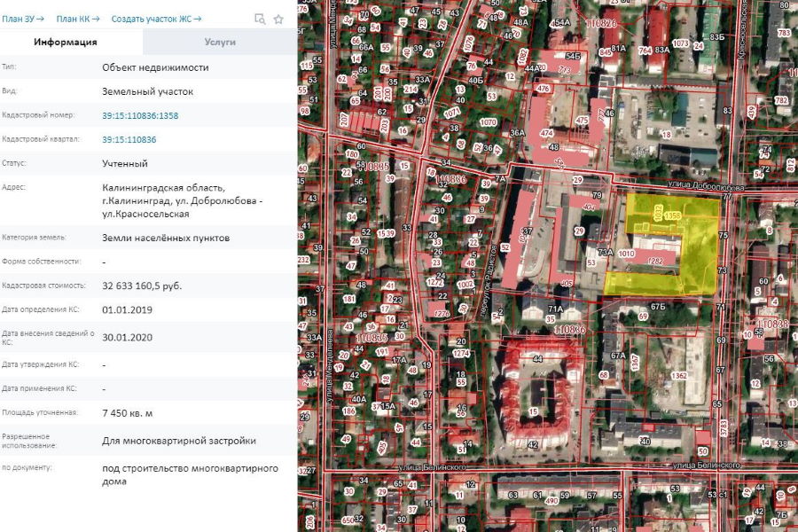The height and width of the screenshot is (532, 798).
Task: Open the План ЗУ link
Action: tap(23, 19)
